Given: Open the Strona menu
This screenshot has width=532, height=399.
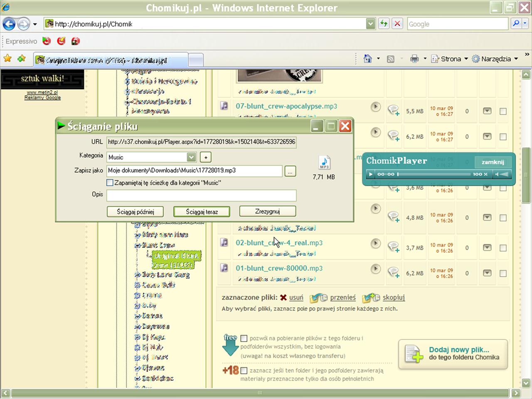Looking at the screenshot, I should point(450,59).
